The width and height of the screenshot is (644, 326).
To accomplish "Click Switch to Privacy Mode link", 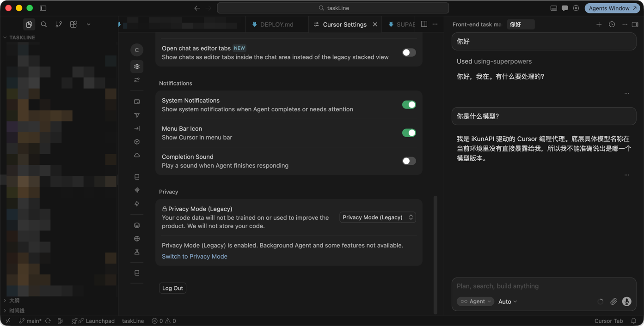I will 195,256.
